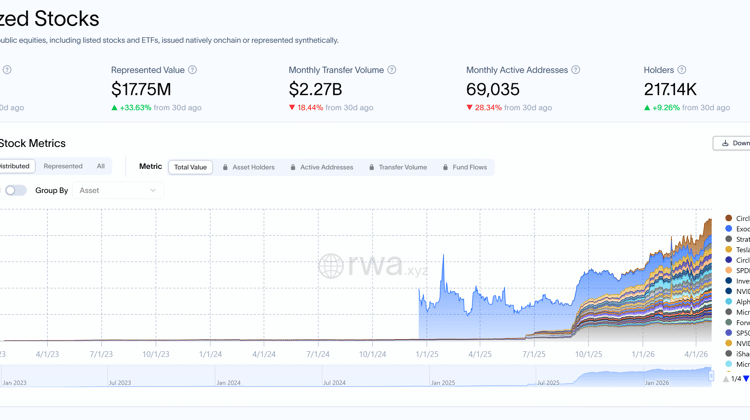Screen dimensions: 750x420
Task: Select the Total Value metric button
Action: (x=190, y=168)
